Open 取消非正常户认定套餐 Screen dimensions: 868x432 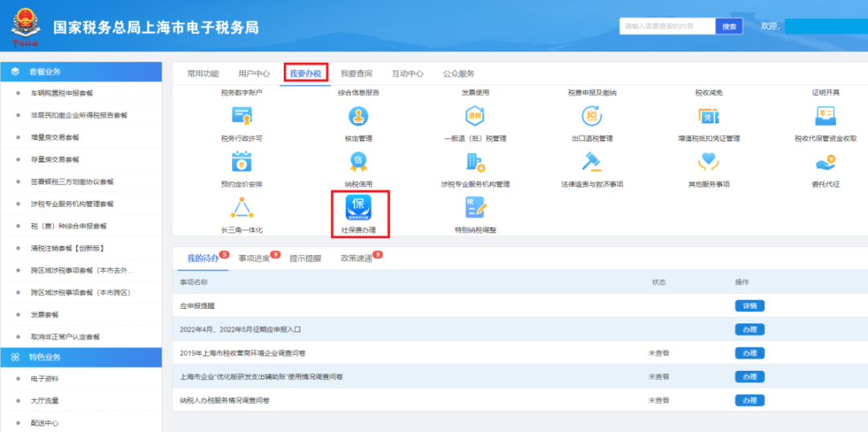click(66, 337)
